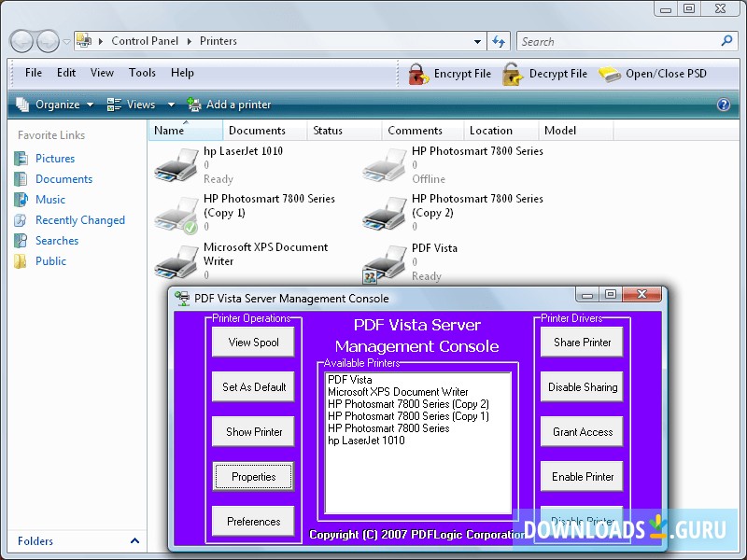The image size is (747, 560).
Task: Click the Folders label in navigation pane
Action: (x=35, y=541)
